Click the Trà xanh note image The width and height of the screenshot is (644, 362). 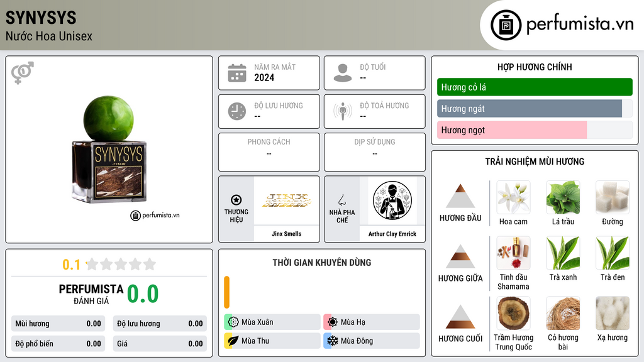(563, 253)
